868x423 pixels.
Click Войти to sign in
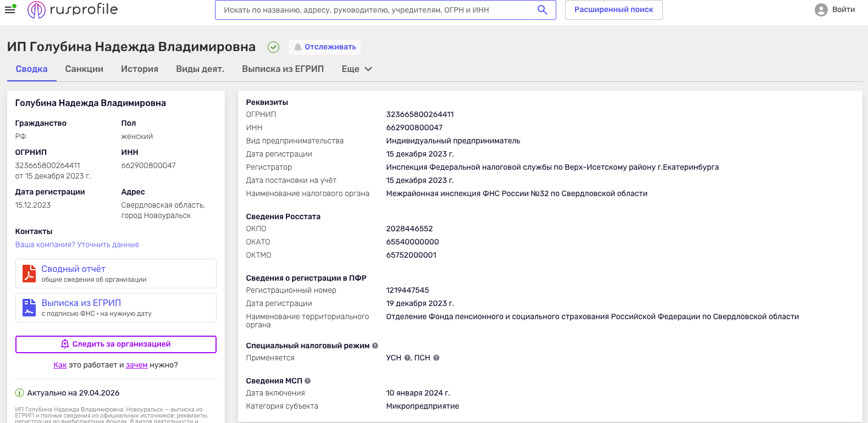pos(843,10)
